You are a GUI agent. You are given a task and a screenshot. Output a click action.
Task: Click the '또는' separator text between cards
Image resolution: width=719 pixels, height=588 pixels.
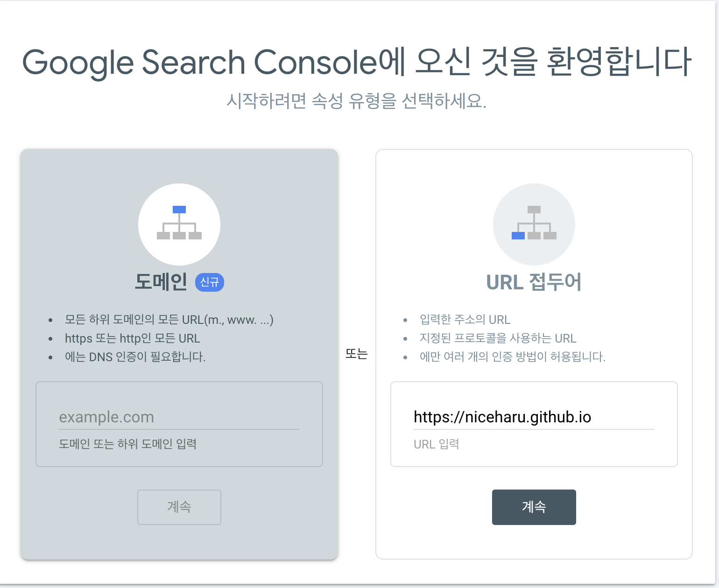(x=357, y=354)
